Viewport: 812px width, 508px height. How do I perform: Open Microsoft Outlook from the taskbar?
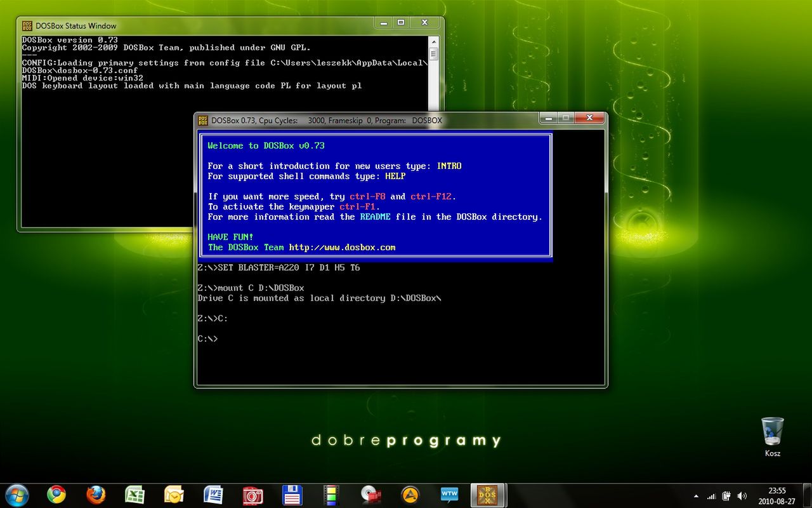point(174,495)
